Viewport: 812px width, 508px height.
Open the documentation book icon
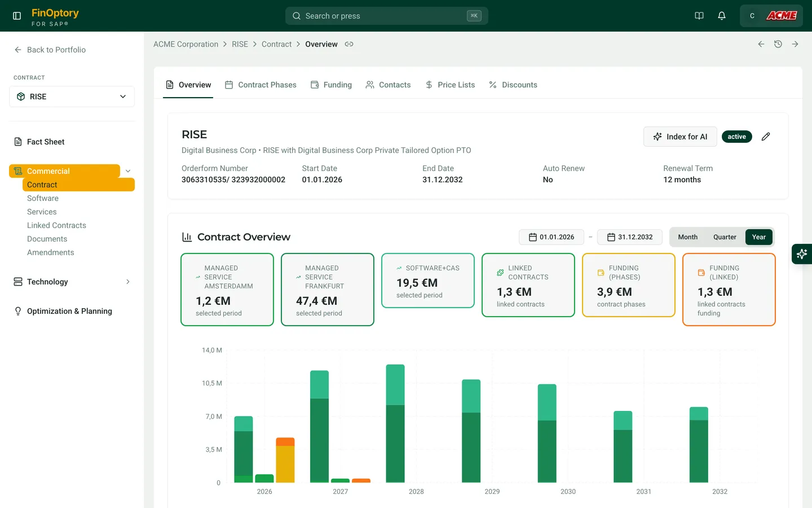pos(699,15)
